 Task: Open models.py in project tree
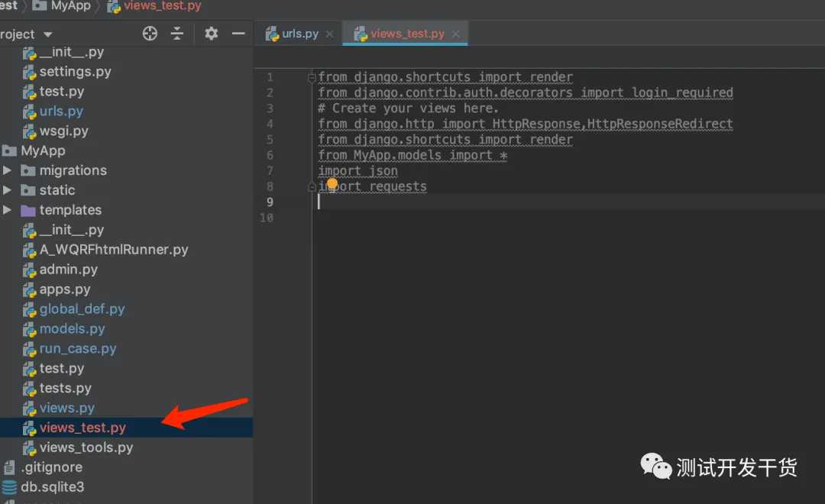(72, 329)
